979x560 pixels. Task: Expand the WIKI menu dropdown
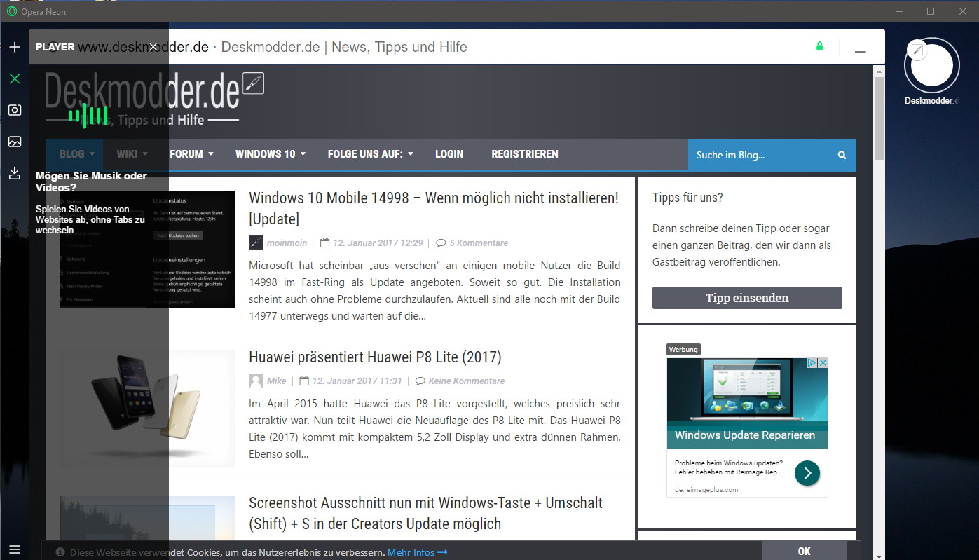tap(132, 154)
